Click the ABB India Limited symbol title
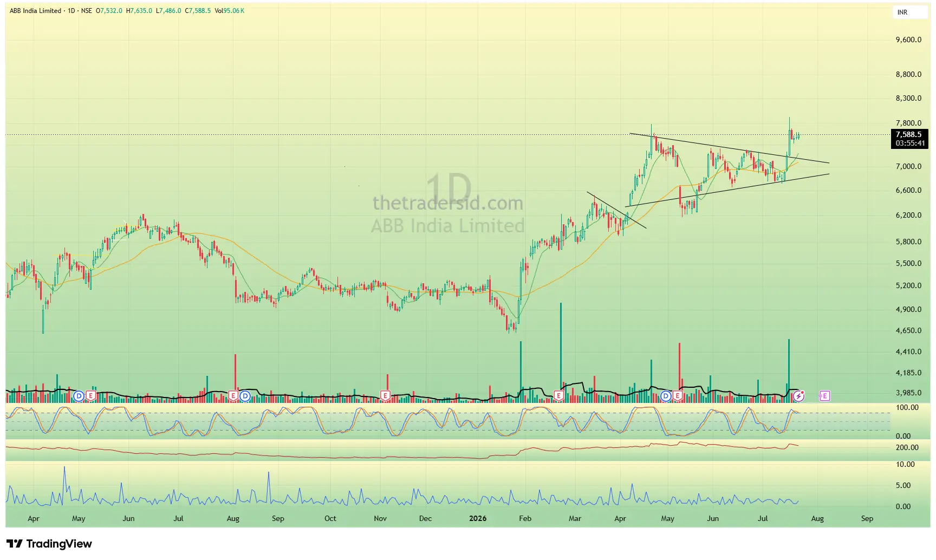Screen dimensions: 936x560 pos(35,11)
